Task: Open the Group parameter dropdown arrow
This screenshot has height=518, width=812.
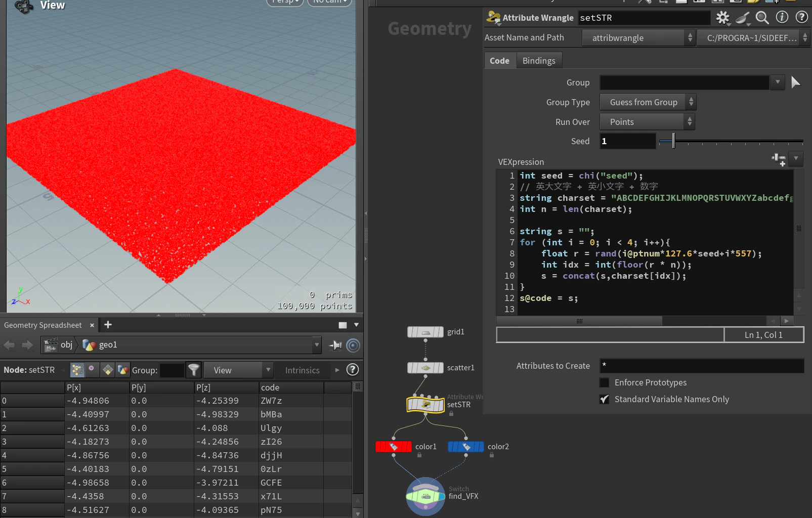Action: [778, 82]
